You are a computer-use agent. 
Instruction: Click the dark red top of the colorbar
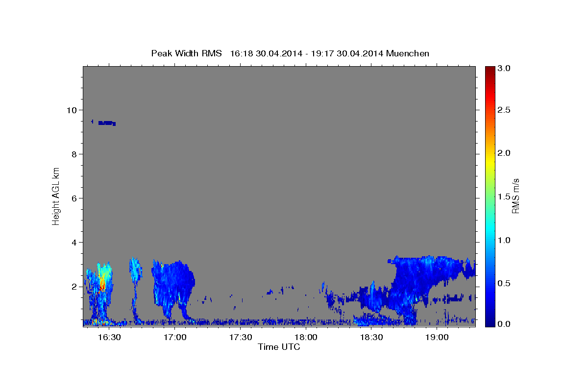pos(490,70)
